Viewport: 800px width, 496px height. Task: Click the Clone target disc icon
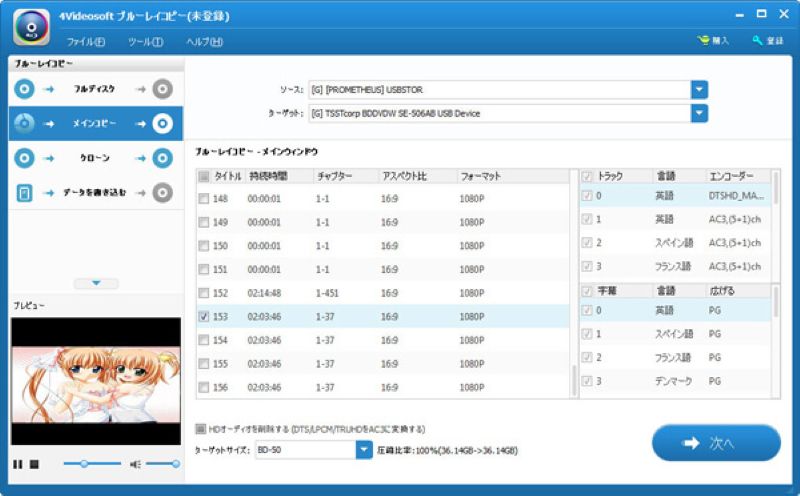coord(162,158)
